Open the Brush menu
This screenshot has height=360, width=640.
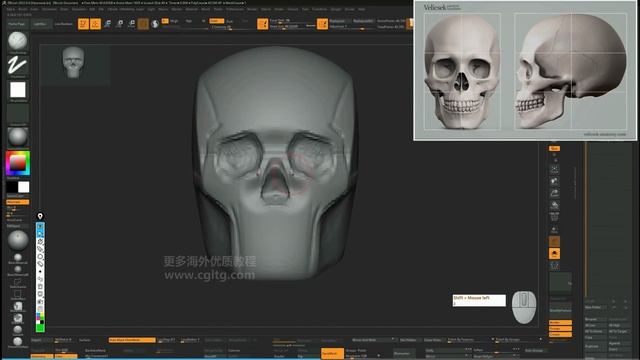click(x=23, y=9)
